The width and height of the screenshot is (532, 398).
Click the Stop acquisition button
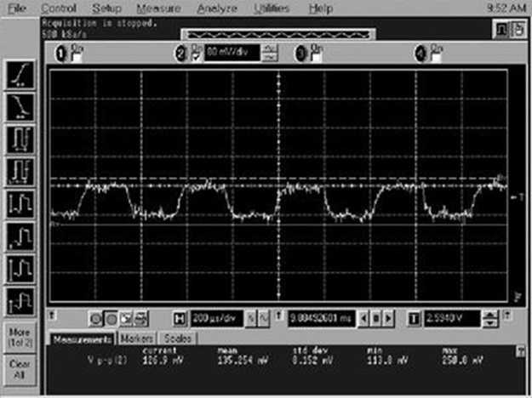tap(111, 319)
